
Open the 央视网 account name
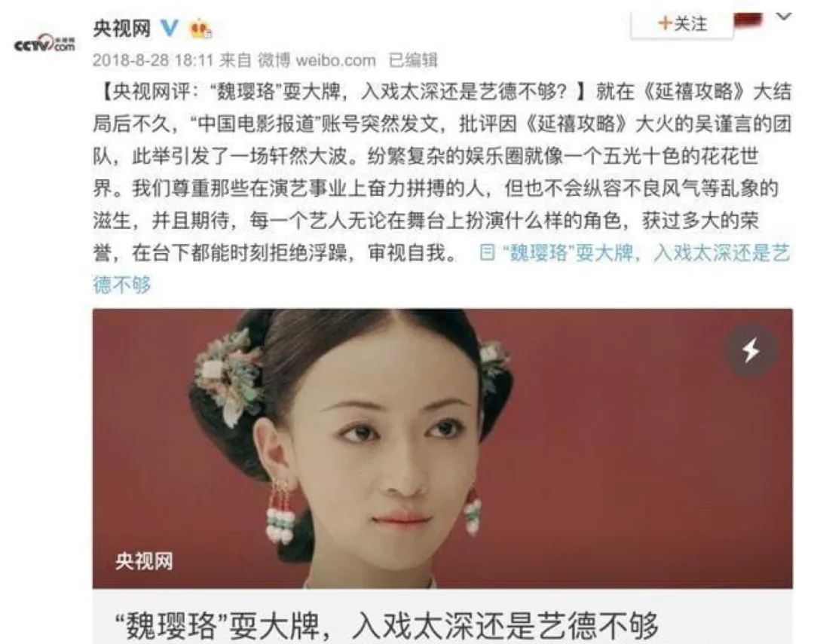pyautogui.click(x=122, y=29)
